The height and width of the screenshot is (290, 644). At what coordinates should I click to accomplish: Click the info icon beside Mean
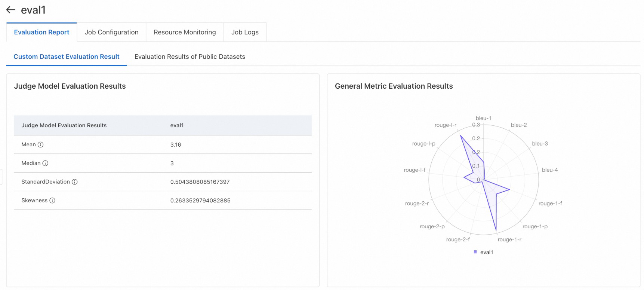41,145
